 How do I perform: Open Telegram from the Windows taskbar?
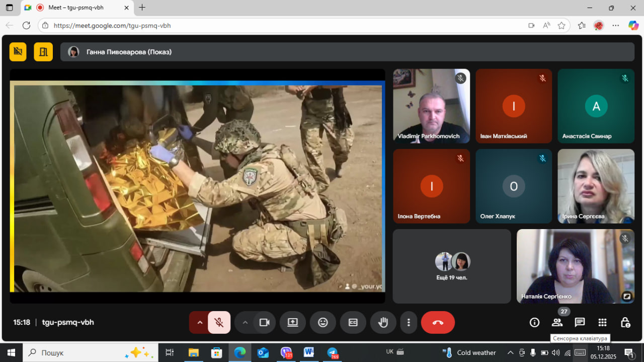click(332, 352)
